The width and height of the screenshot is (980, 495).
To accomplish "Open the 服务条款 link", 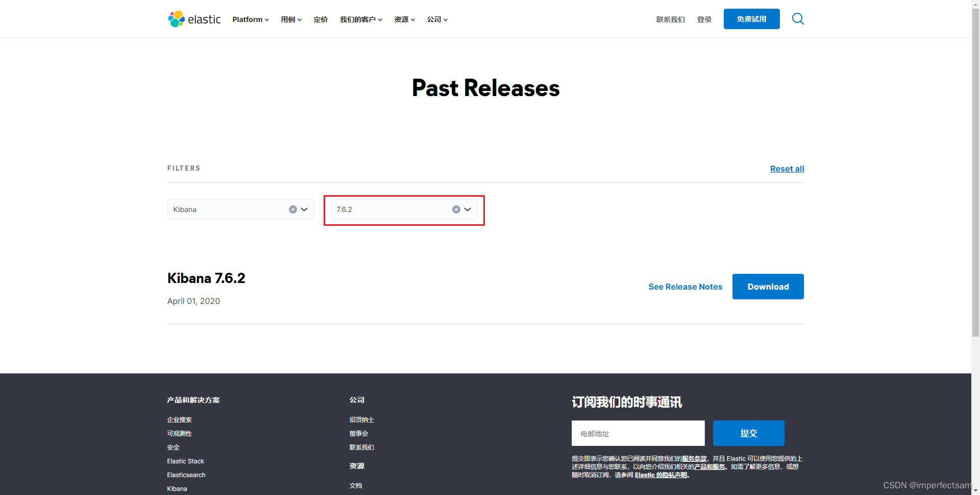I will click(695, 459).
